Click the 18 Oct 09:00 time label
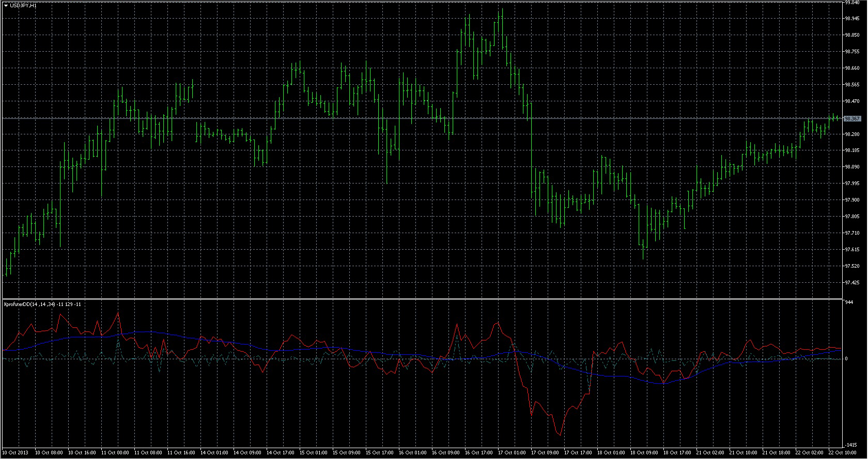 pyautogui.click(x=645, y=453)
